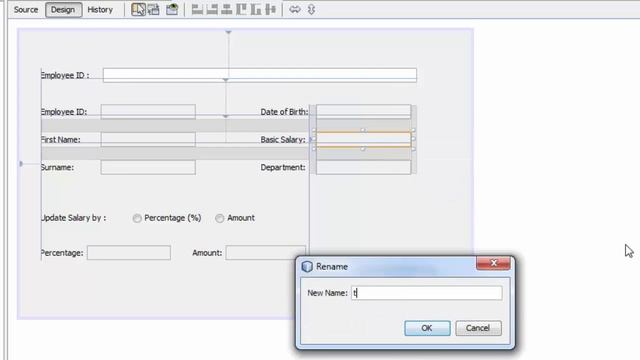Open the History view tab

pos(100,9)
